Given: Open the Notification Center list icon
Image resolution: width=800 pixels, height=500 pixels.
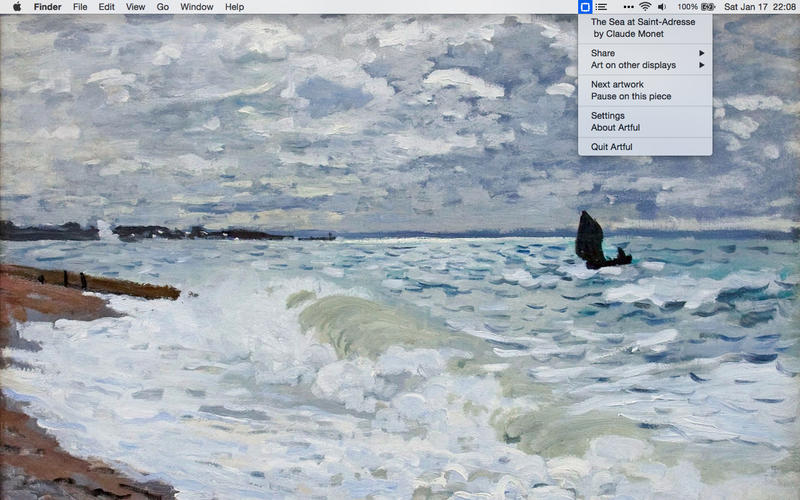Looking at the screenshot, I should [x=602, y=7].
